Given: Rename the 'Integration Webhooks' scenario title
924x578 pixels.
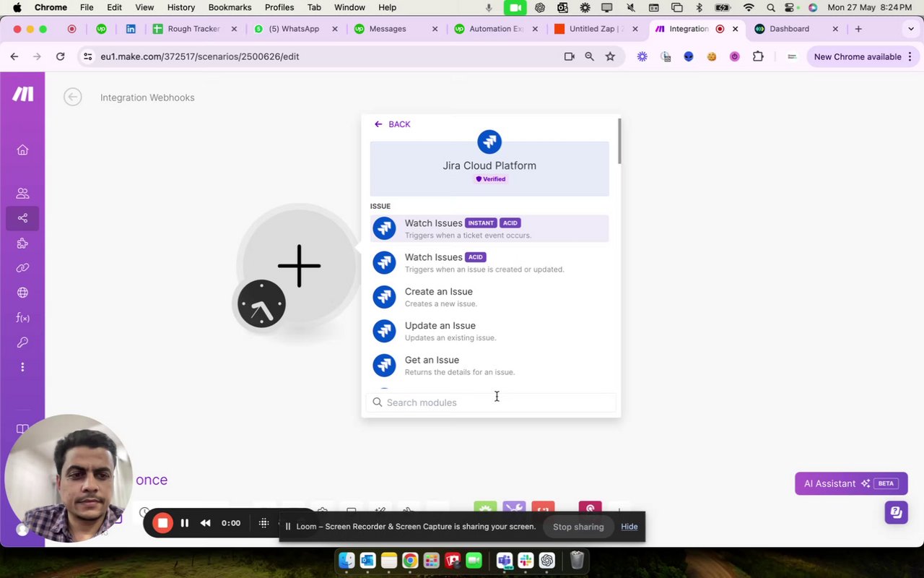Looking at the screenshot, I should (x=147, y=98).
